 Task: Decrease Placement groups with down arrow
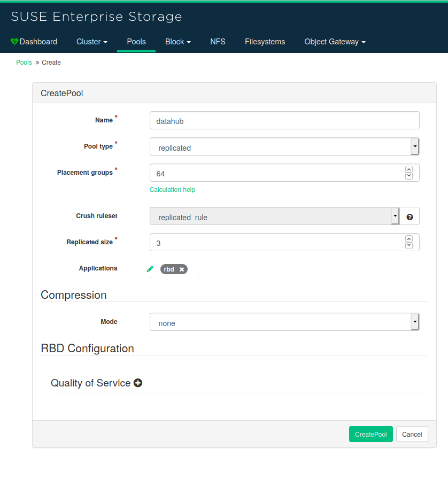[409, 176]
